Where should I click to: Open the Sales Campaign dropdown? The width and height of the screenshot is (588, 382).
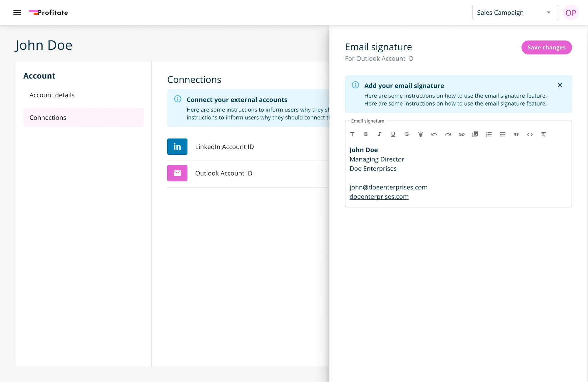click(x=515, y=13)
